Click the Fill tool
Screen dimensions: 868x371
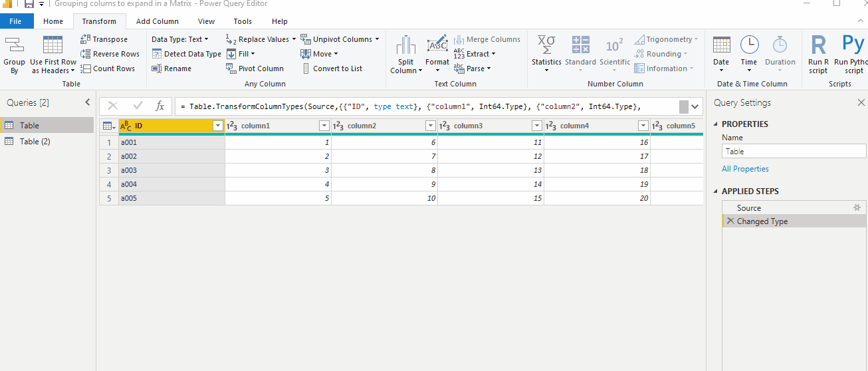241,54
